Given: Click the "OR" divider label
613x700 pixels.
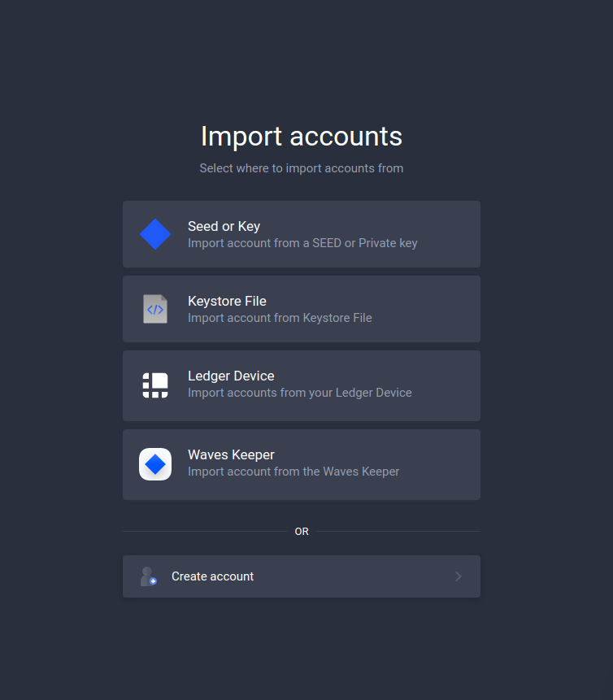Looking at the screenshot, I should tap(302, 532).
